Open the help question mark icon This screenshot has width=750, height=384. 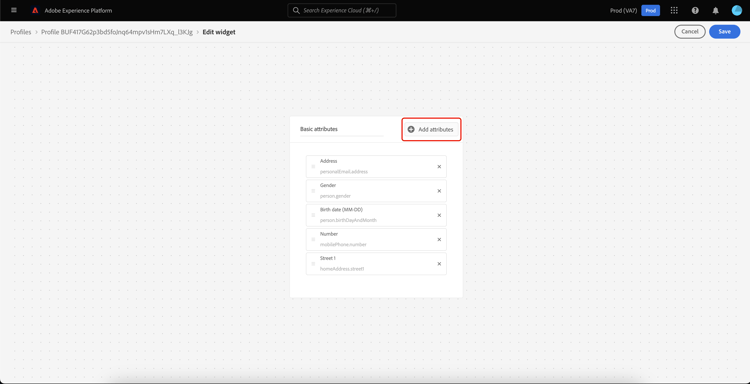(695, 10)
